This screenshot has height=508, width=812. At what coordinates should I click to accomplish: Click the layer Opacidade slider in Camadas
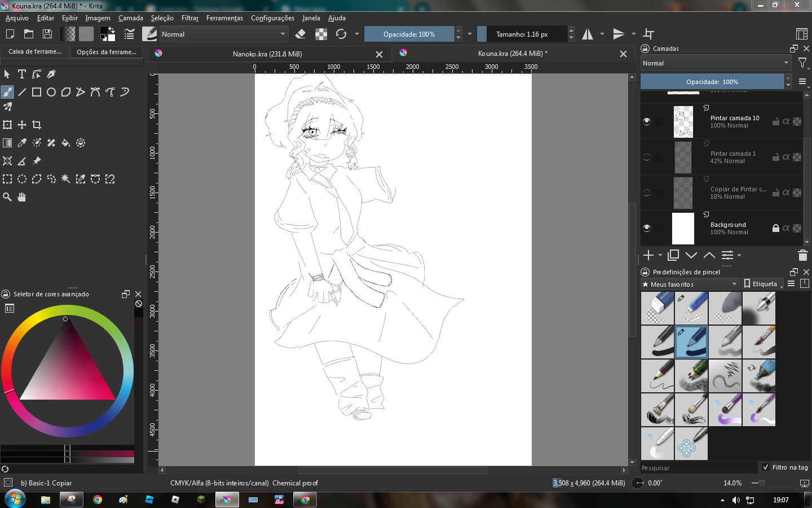coord(712,82)
